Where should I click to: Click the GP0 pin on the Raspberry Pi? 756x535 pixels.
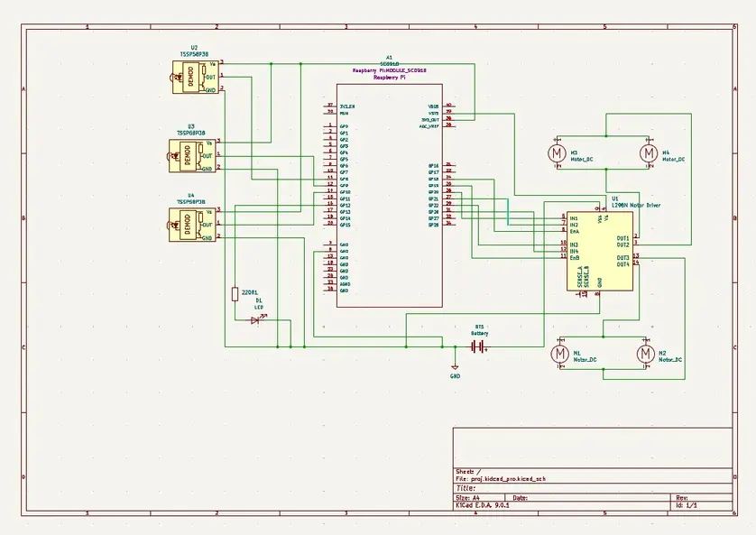(x=344, y=126)
